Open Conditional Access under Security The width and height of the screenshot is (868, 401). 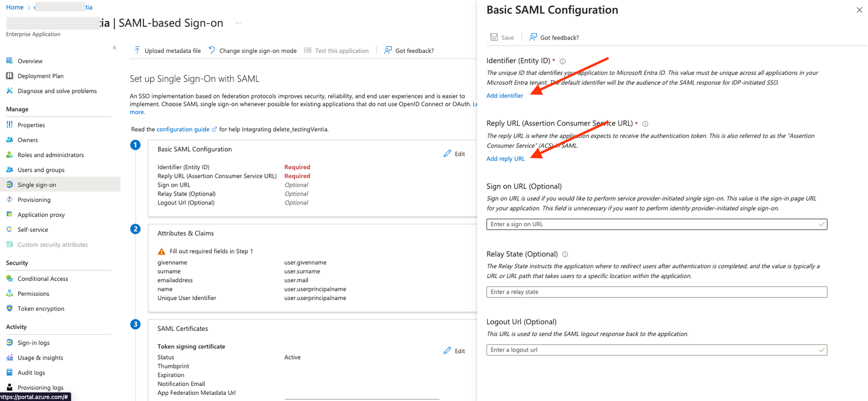pyautogui.click(x=43, y=279)
